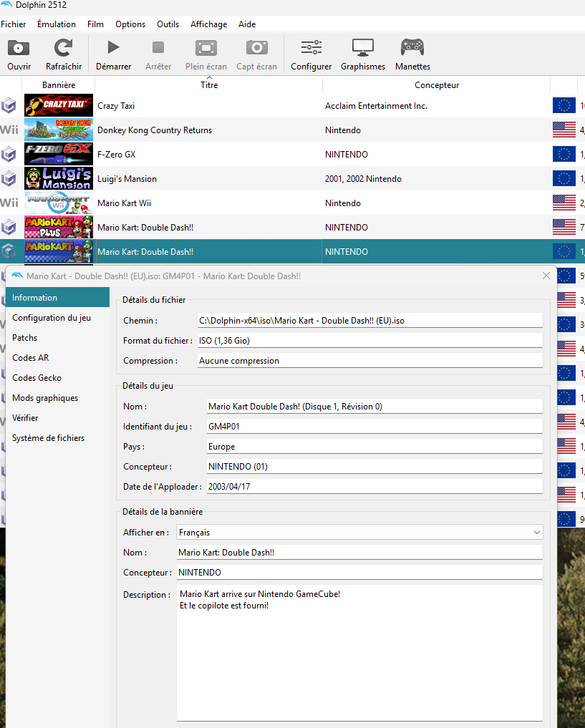Switch to Configuration du jeu tab
Viewport: 585px width, 728px height.
tap(52, 318)
